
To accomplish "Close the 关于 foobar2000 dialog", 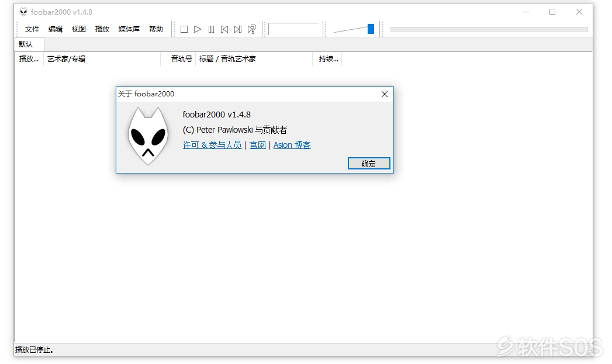I will [x=385, y=94].
